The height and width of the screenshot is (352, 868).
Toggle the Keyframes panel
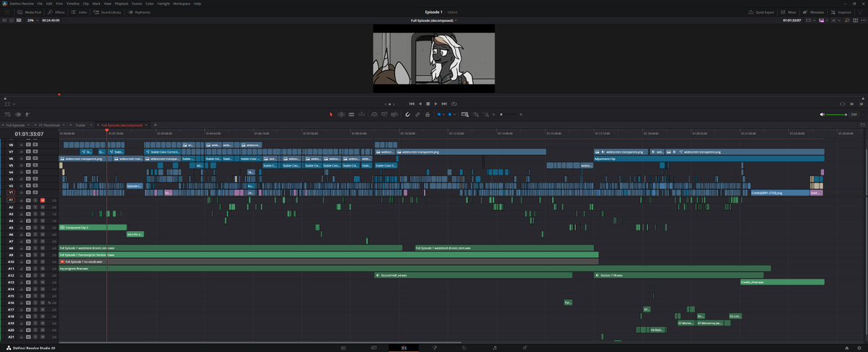click(x=140, y=12)
